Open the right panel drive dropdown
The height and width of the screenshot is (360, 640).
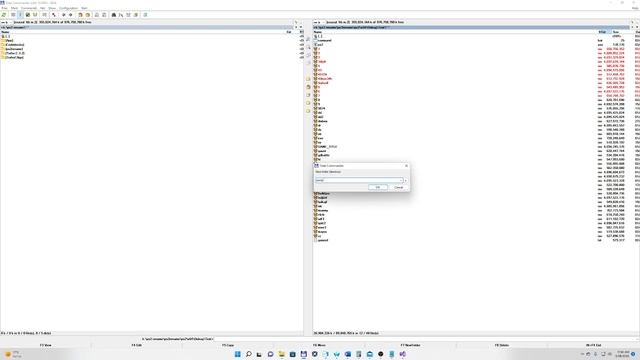[x=319, y=22]
